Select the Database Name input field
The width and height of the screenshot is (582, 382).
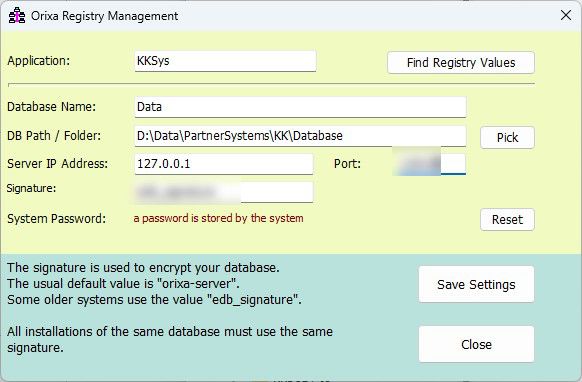pyautogui.click(x=300, y=107)
